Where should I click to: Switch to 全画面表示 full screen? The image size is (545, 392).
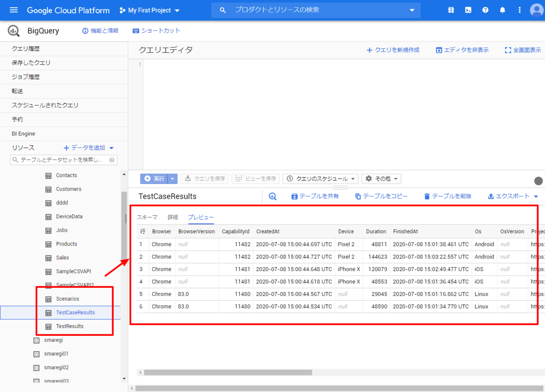523,50
